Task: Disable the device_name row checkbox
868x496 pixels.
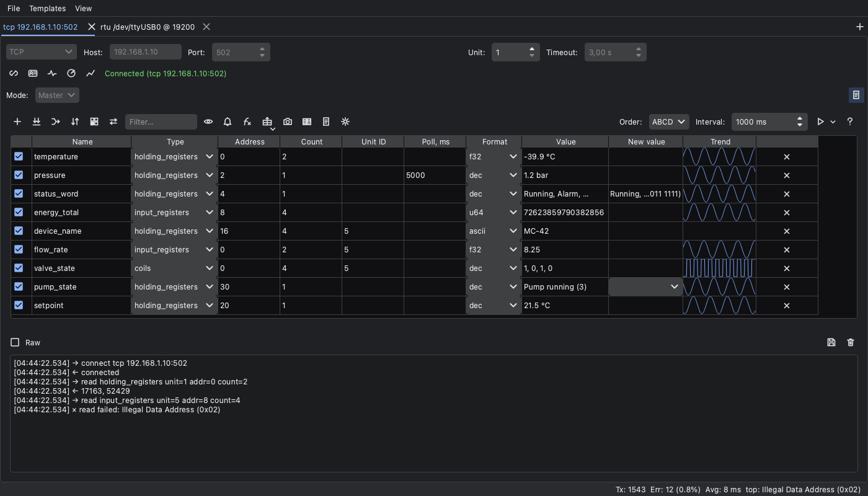Action: coord(19,231)
